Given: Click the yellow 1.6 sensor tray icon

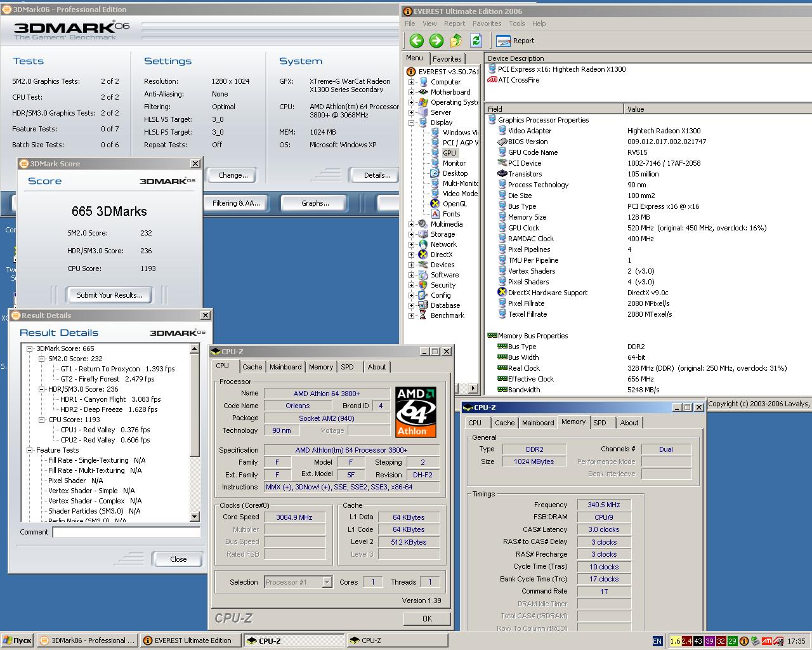Looking at the screenshot, I should tap(675, 641).
